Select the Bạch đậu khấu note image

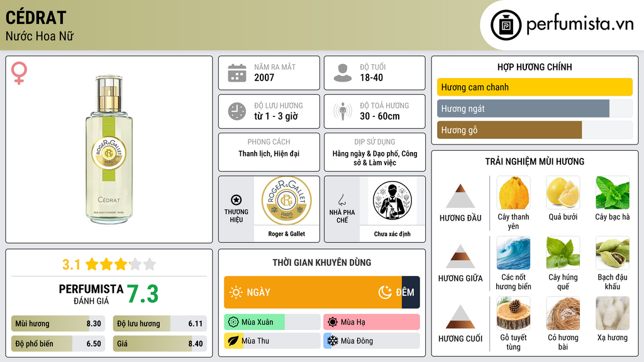point(613,253)
